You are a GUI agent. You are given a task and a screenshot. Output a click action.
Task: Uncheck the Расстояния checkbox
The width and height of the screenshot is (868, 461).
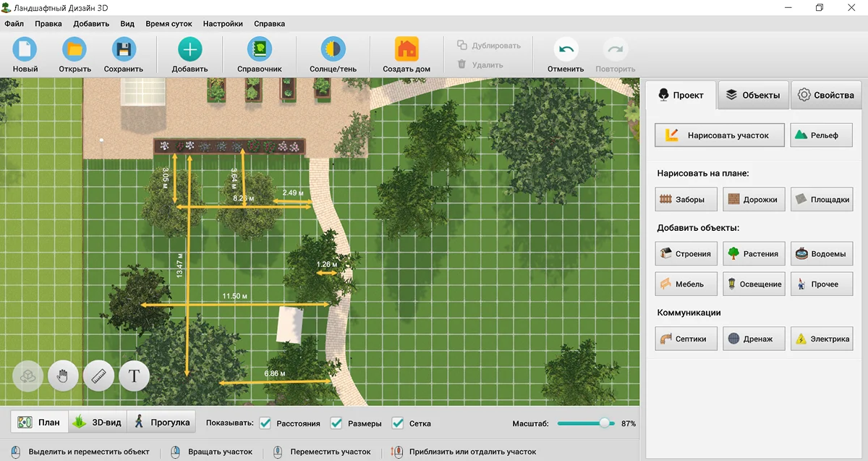[265, 423]
